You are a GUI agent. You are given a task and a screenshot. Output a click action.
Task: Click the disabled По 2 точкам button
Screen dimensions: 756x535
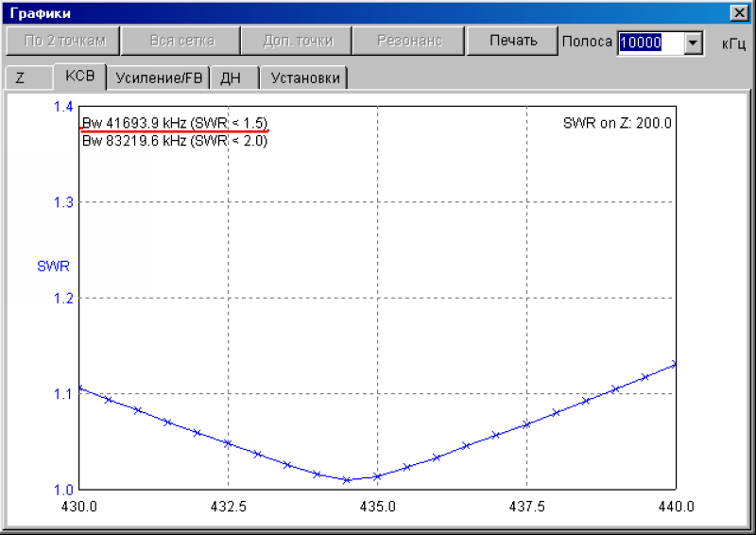63,41
